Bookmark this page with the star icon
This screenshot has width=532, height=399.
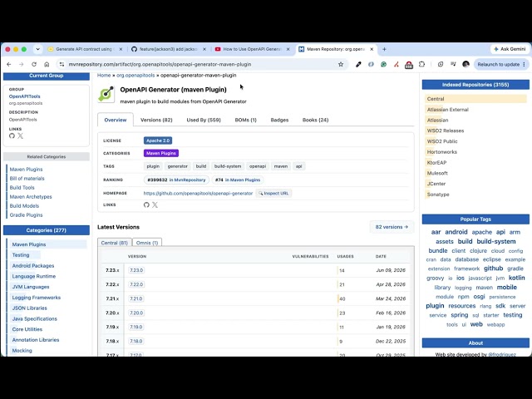341,64
